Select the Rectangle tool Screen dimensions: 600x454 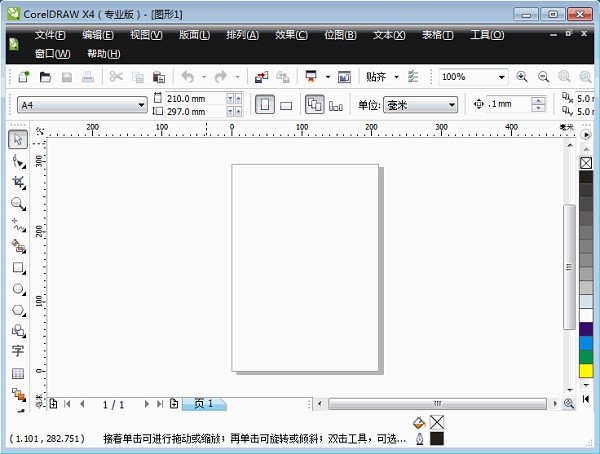18,268
